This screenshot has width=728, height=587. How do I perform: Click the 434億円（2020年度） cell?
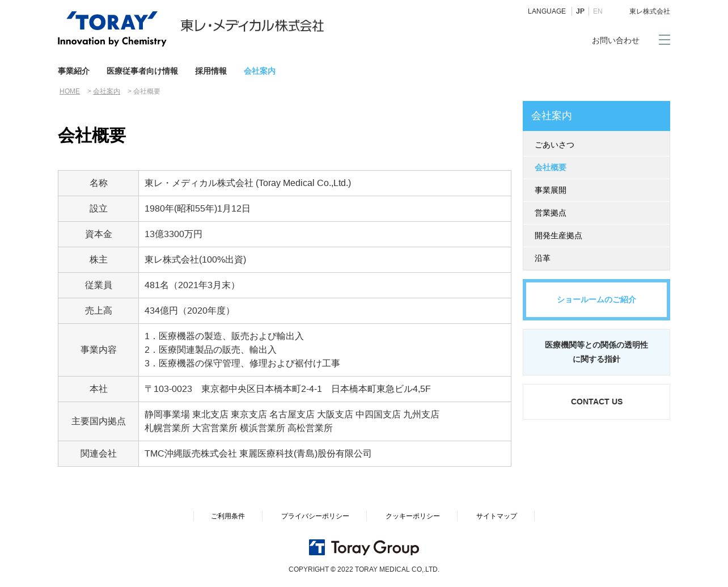point(325,311)
